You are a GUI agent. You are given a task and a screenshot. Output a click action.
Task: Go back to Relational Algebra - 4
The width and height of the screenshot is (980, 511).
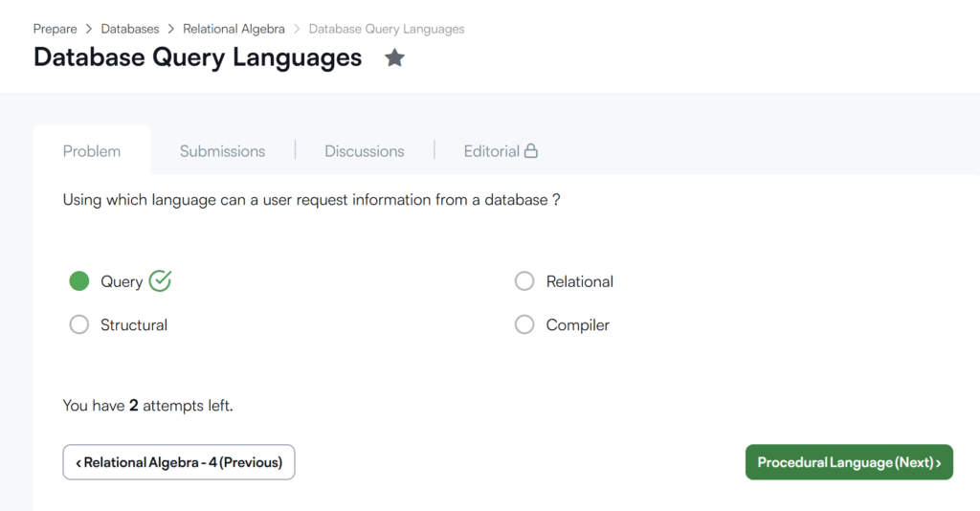point(179,462)
